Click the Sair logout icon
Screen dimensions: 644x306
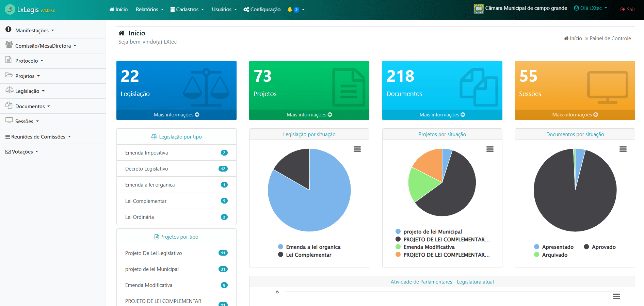(x=623, y=10)
